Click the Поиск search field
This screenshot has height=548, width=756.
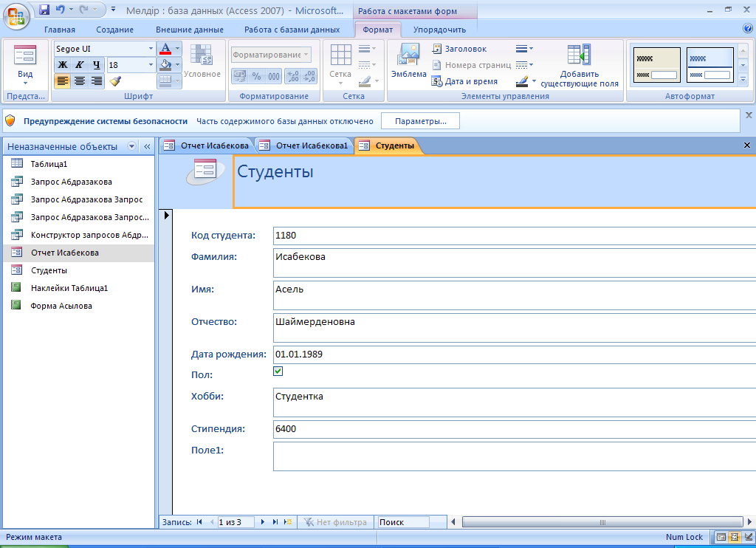point(402,522)
